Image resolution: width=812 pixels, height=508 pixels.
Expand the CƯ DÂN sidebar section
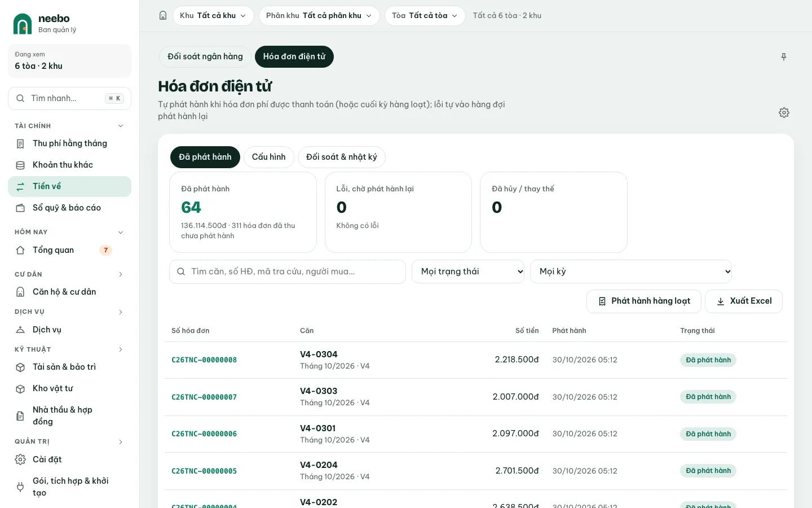point(120,274)
